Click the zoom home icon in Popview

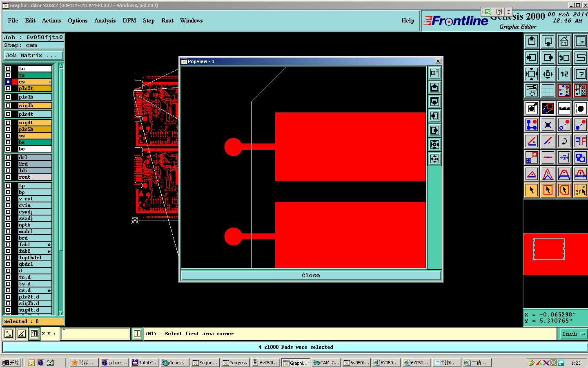click(x=434, y=73)
